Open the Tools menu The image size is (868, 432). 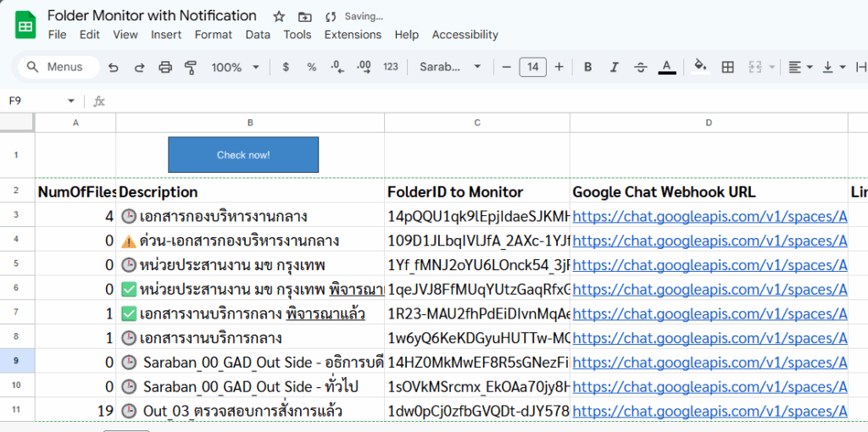[298, 35]
